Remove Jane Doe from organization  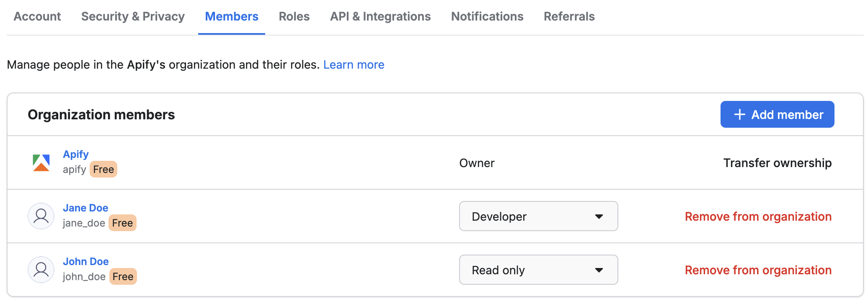click(758, 216)
